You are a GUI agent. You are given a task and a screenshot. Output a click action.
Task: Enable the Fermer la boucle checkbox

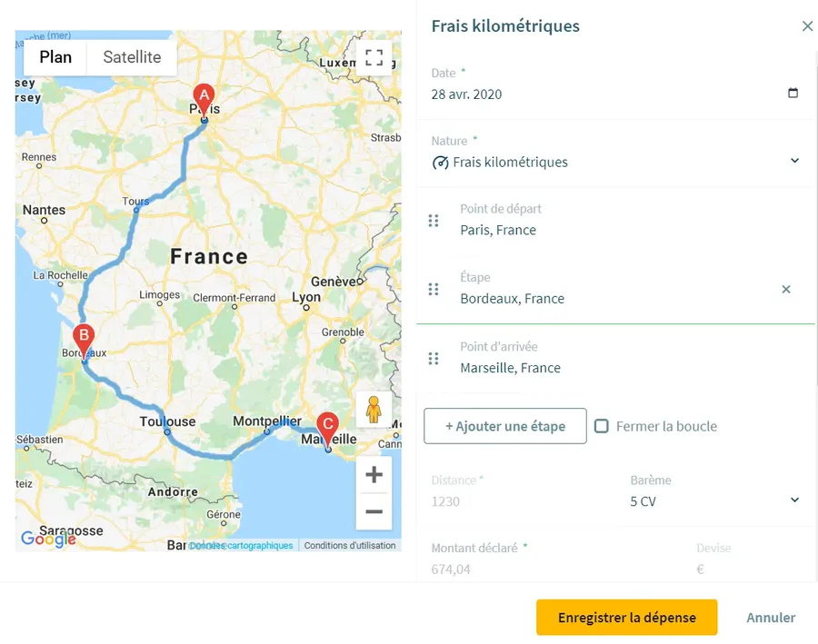tap(602, 426)
